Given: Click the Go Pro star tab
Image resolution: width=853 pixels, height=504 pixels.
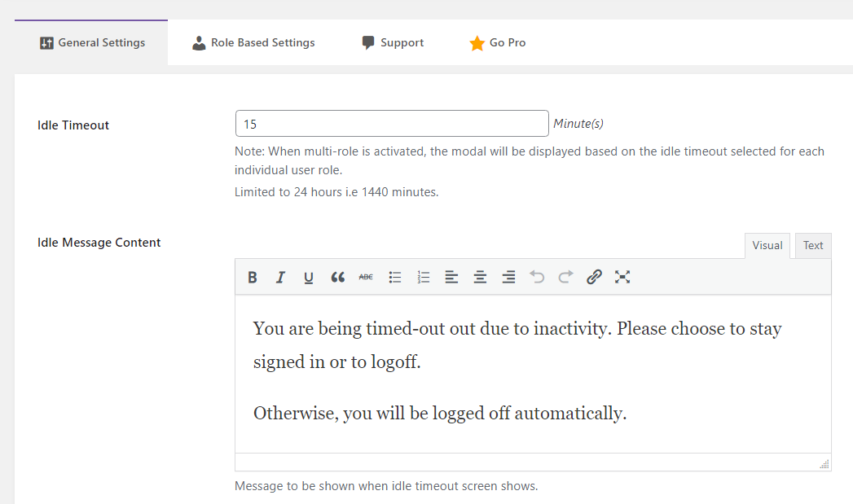Looking at the screenshot, I should click(x=498, y=42).
